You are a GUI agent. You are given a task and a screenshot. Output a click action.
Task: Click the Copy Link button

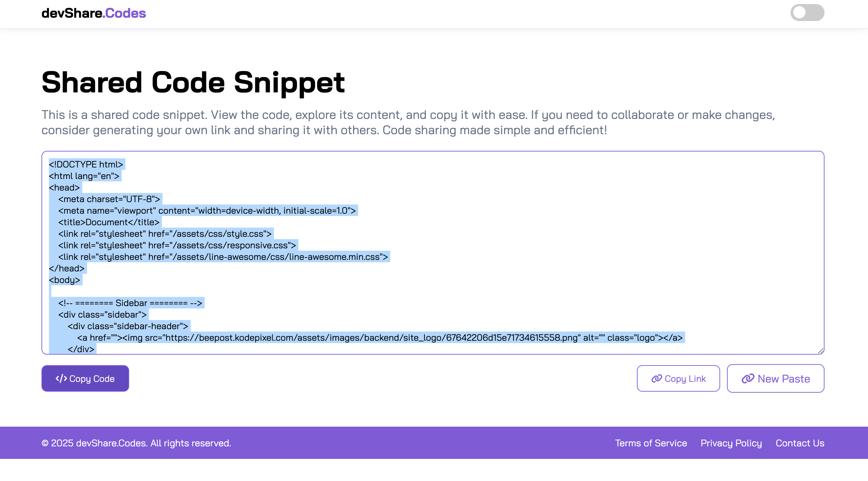[678, 378]
